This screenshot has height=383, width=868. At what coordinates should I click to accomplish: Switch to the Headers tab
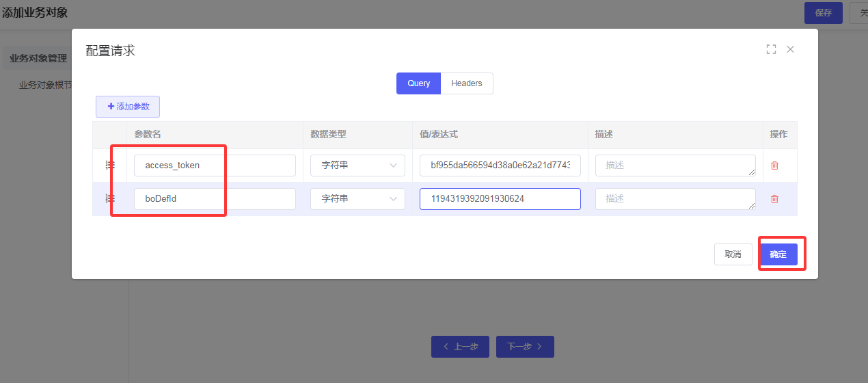pyautogui.click(x=467, y=83)
